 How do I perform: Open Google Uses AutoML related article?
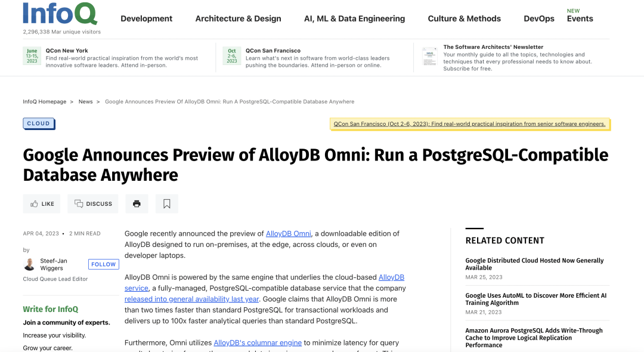pyautogui.click(x=535, y=299)
